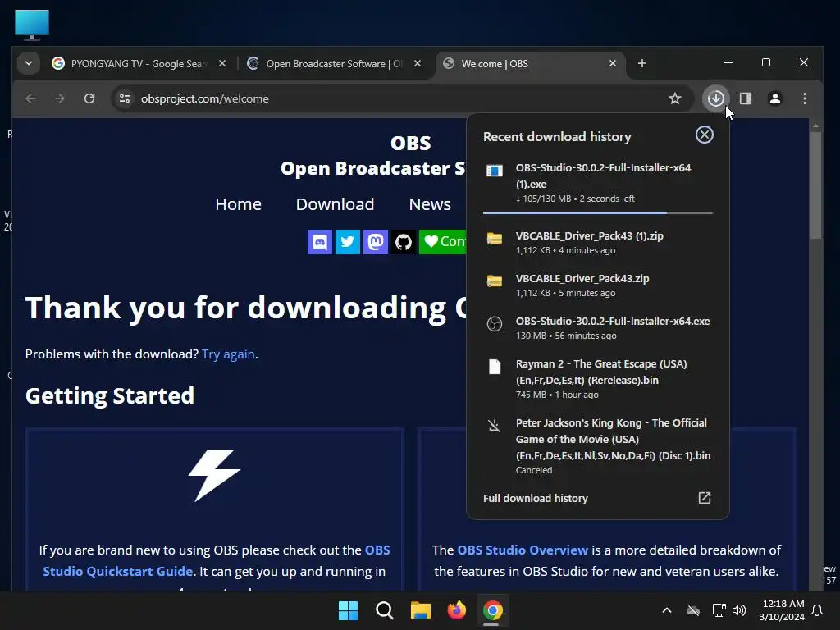Click the lightning bolt Quickstart card icon

coord(214,475)
